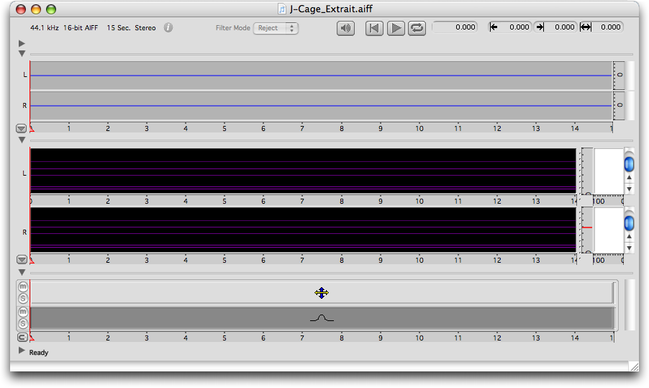Viewport: 649px width, 388px height.
Task: Expand the collapsed top disclosure triangle
Action: (x=22, y=43)
